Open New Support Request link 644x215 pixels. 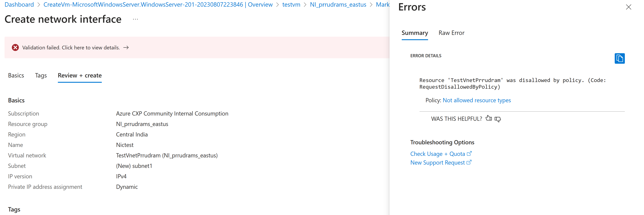coord(437,163)
